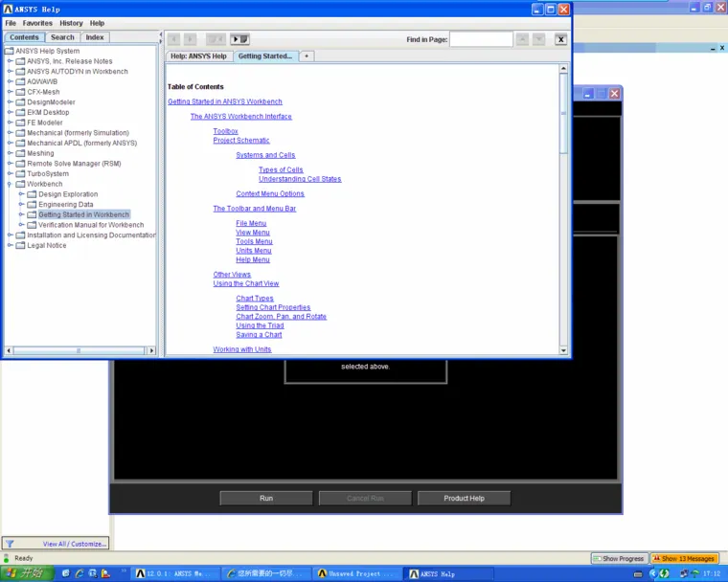The width and height of the screenshot is (728, 582).
Task: Close the Find in Page bar with X
Action: (561, 39)
